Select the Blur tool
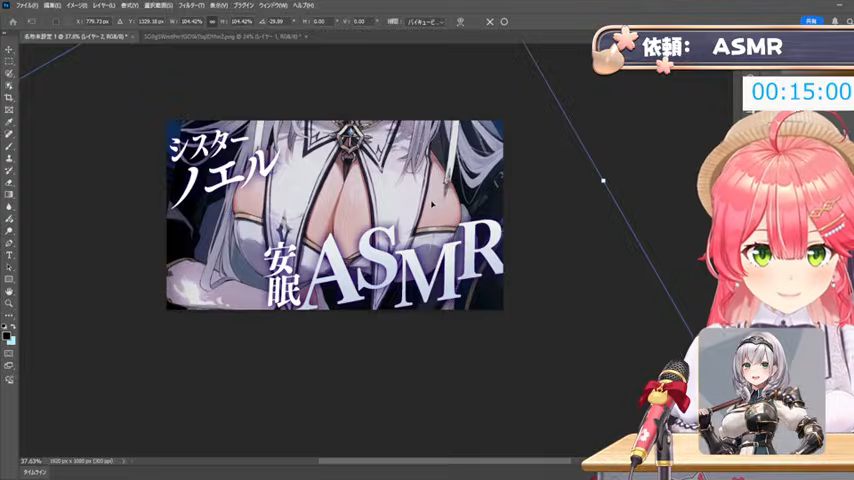 (x=9, y=206)
